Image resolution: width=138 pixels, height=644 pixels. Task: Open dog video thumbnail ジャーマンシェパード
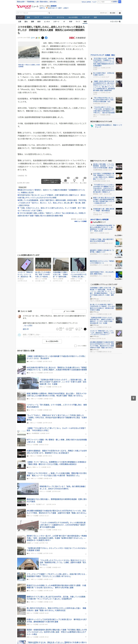click(x=78, y=264)
